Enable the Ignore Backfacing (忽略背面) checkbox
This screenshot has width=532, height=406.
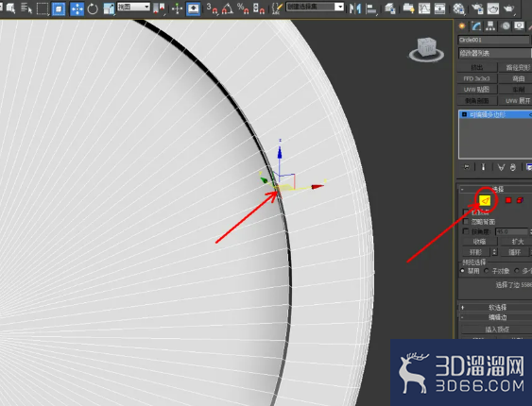coord(466,222)
